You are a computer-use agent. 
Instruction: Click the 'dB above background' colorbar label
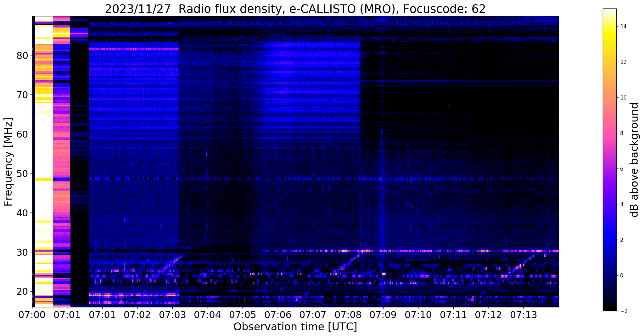(x=634, y=160)
